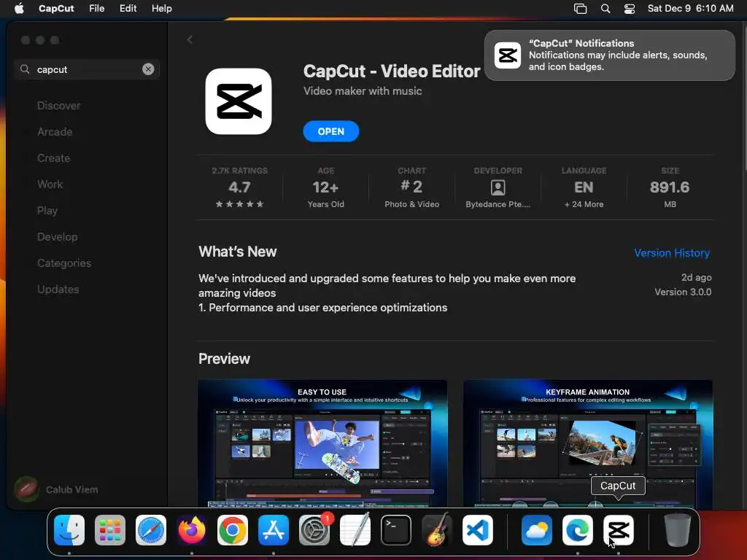This screenshot has width=747, height=560.
Task: Click the blue OPEN button
Action: pos(331,131)
